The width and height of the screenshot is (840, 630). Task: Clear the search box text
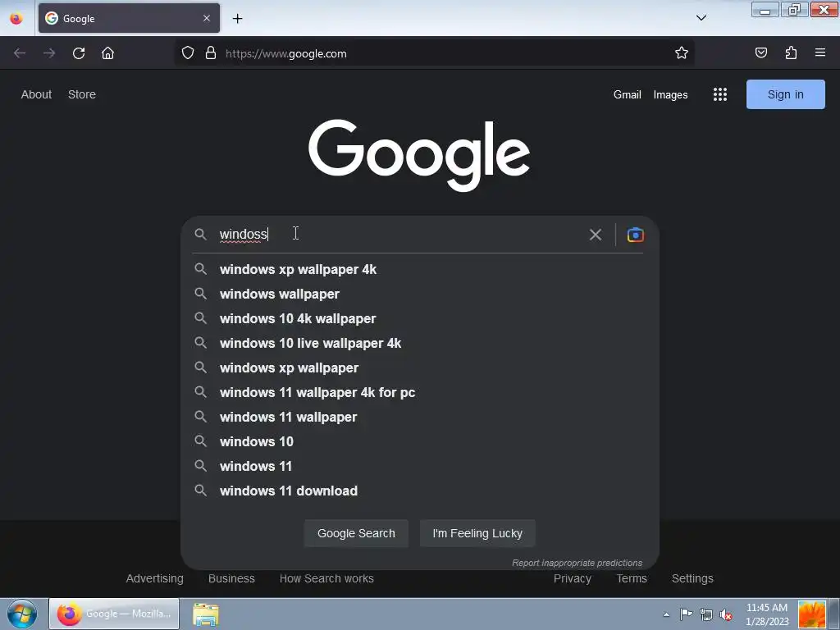coord(596,235)
